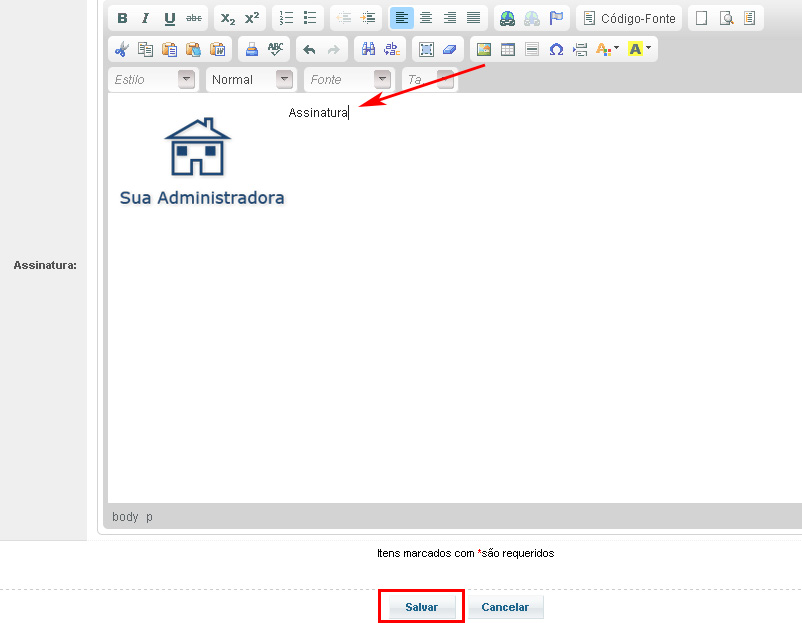
Task: Center align the text
Action: coord(426,18)
